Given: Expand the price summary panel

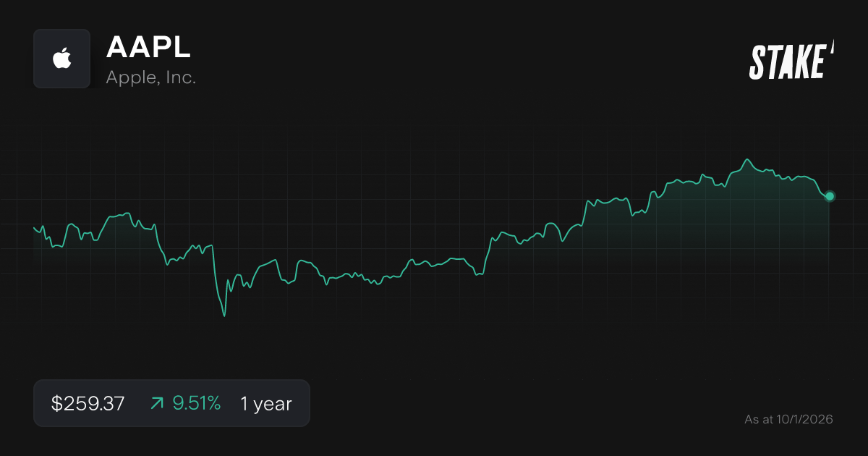Looking at the screenshot, I should [x=171, y=402].
